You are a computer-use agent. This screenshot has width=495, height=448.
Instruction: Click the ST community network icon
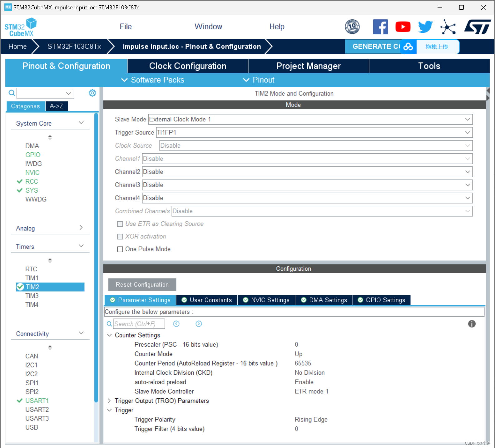tap(448, 27)
